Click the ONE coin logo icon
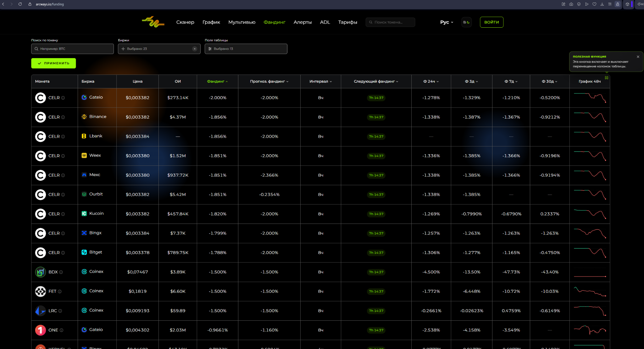This screenshot has height=349, width=644. pos(41,330)
